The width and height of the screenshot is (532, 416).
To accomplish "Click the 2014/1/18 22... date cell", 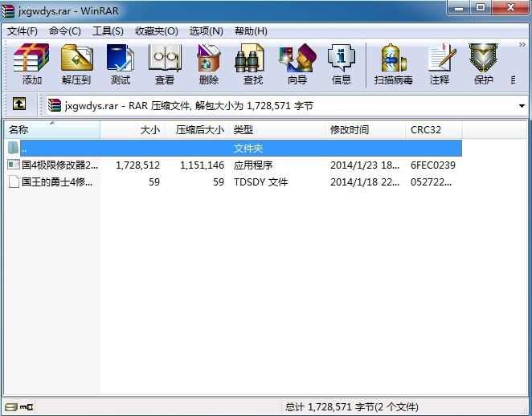I will pos(365,182).
